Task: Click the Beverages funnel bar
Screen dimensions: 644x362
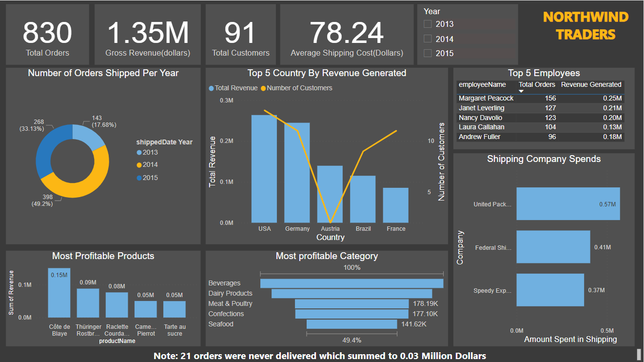Action: pos(351,283)
